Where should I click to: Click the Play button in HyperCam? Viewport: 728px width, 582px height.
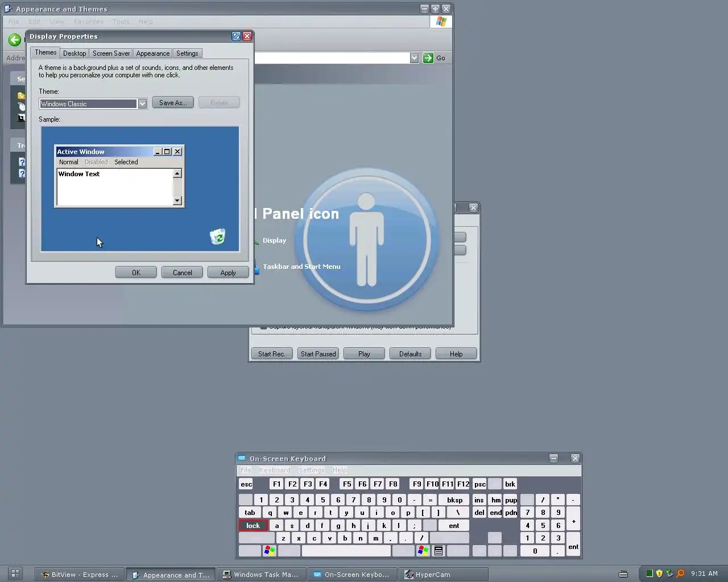tap(364, 354)
